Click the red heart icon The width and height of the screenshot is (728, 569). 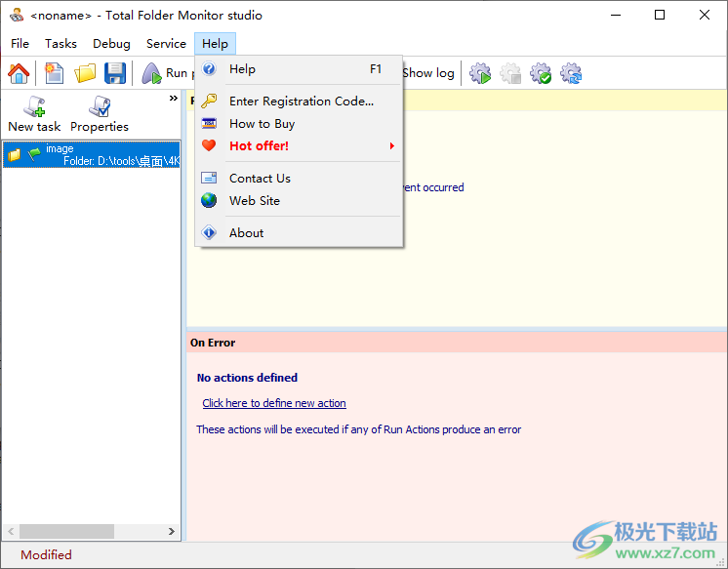(209, 145)
